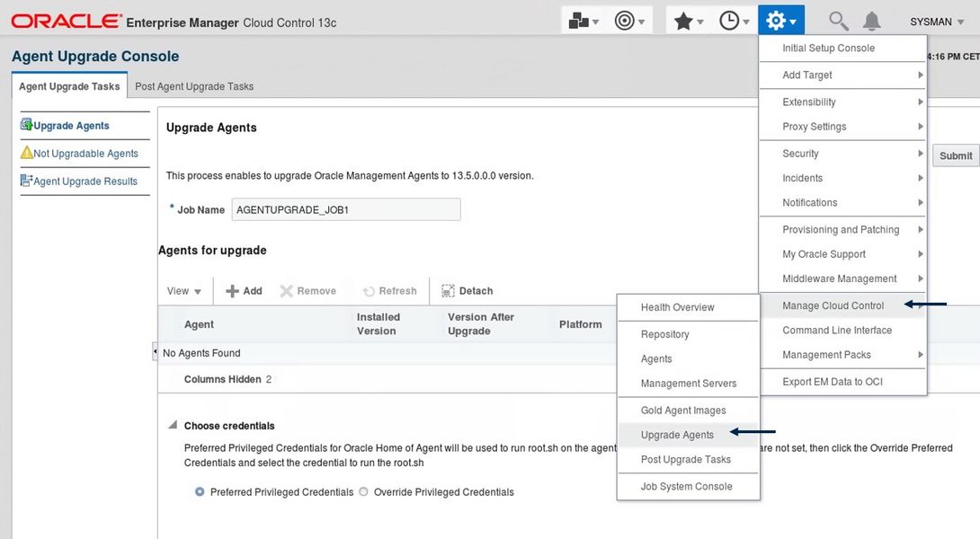This screenshot has width=980, height=539.
Task: Expand the Extensibility submenu
Action: [x=920, y=102]
